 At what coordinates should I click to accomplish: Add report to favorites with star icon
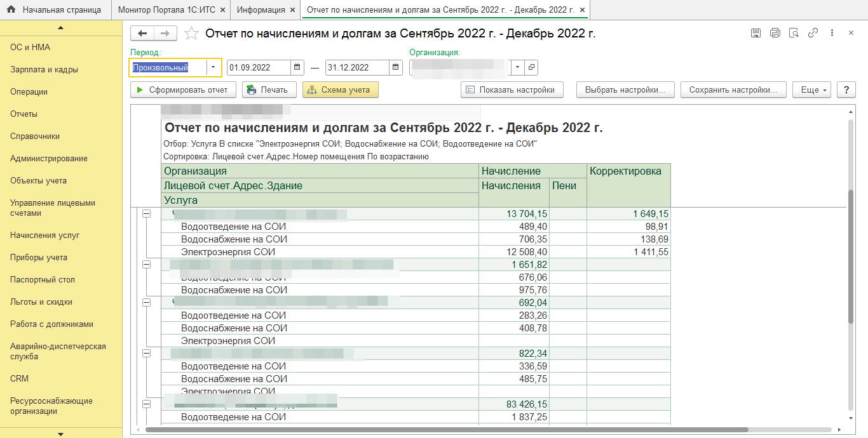[191, 34]
